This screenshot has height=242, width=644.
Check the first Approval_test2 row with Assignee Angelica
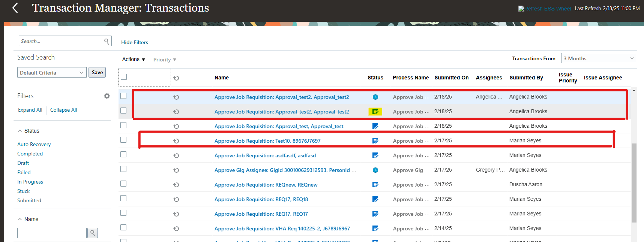pos(123,96)
